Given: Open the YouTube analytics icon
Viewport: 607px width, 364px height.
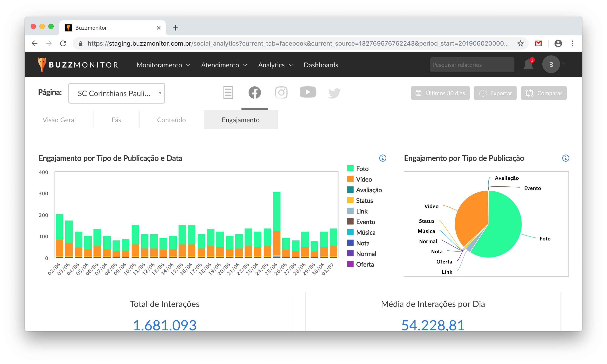Looking at the screenshot, I should (x=308, y=92).
